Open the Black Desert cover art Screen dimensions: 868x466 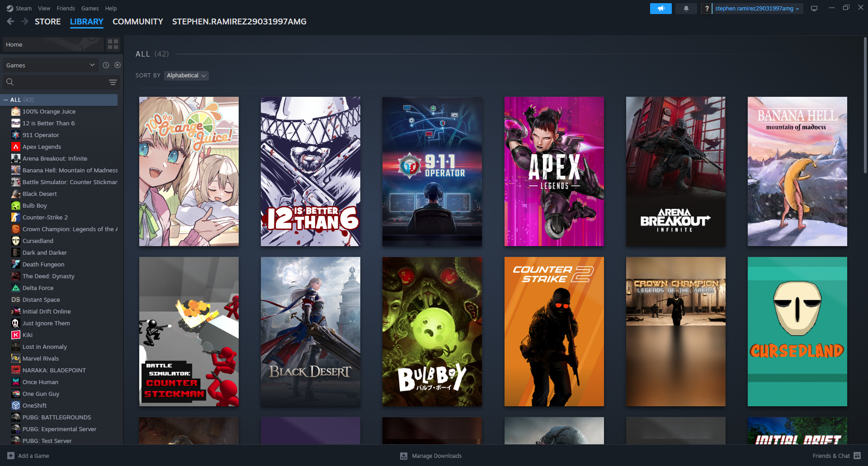pos(311,332)
